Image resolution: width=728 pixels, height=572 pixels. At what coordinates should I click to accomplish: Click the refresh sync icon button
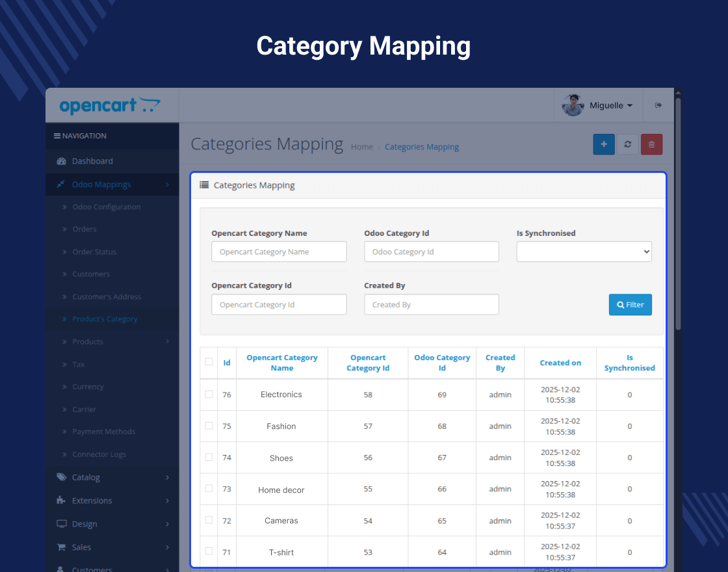(627, 144)
